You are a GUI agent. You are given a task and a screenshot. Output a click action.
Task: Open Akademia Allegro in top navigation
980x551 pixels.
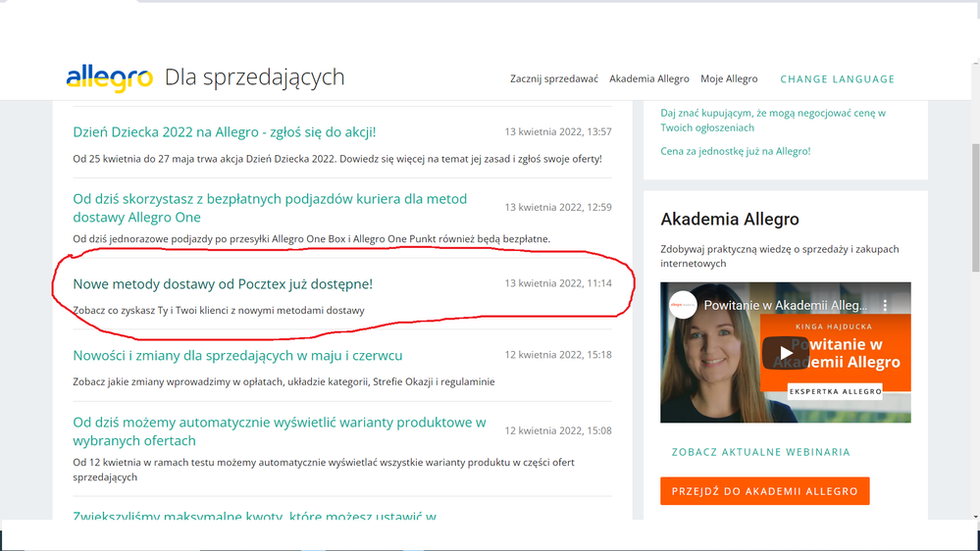[649, 78]
